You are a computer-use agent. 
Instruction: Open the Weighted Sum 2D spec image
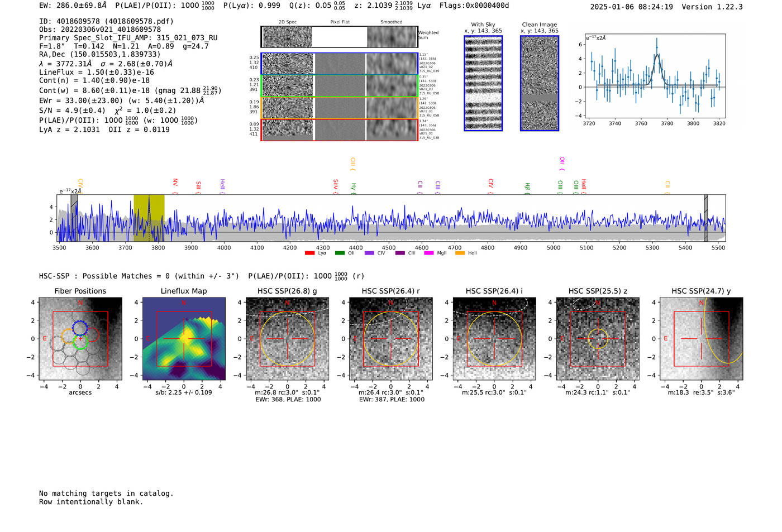287,37
